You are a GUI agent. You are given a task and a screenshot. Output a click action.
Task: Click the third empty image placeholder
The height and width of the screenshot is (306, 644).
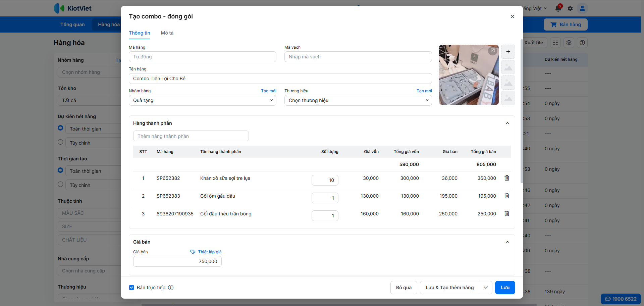coord(508,98)
